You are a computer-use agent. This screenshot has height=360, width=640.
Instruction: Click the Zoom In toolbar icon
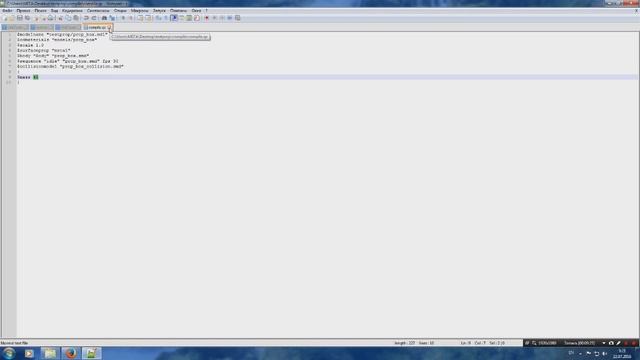pyautogui.click(x=123, y=18)
